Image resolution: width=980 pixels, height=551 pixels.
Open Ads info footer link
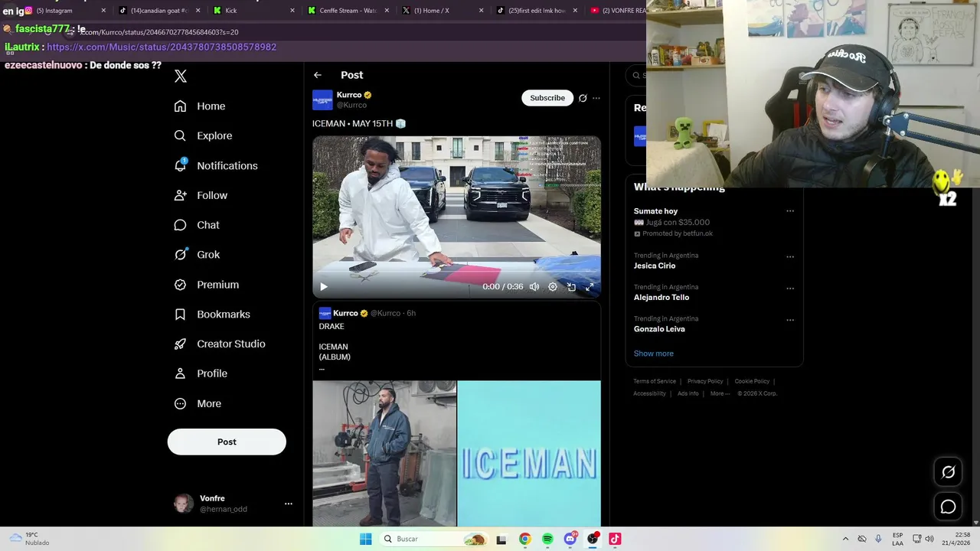coord(688,393)
